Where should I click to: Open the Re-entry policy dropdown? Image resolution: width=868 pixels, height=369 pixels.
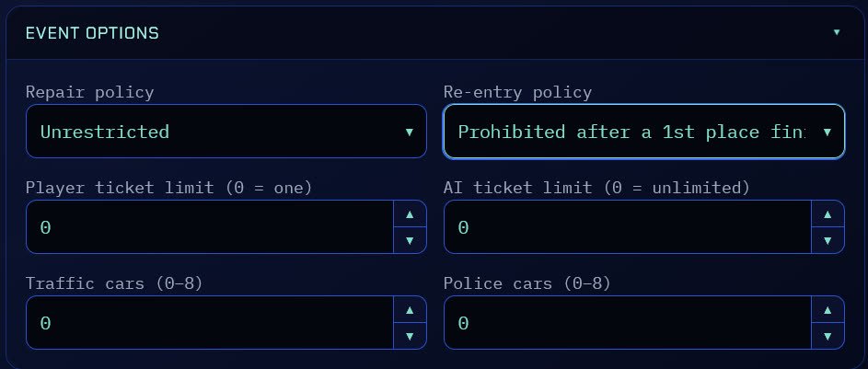[x=643, y=131]
